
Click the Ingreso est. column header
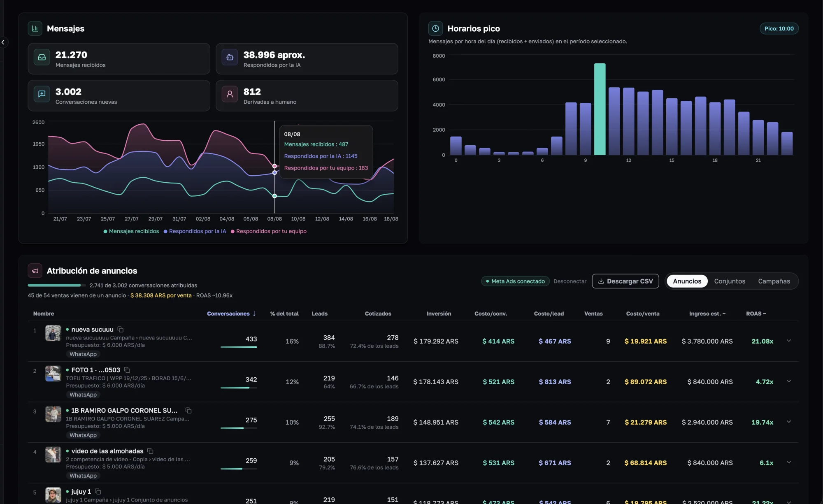tap(707, 314)
